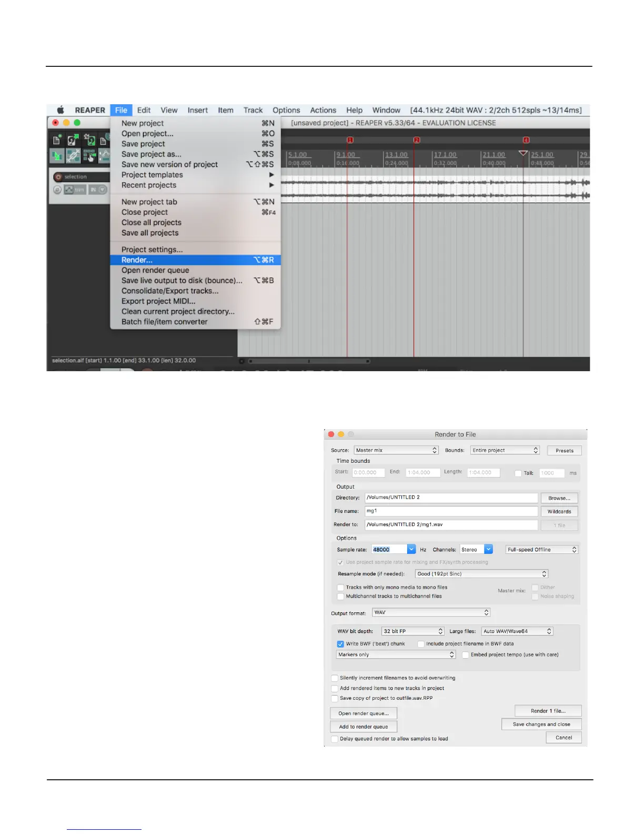Check Tracks with only mono media option
The image size is (644, 834).
coord(340,588)
